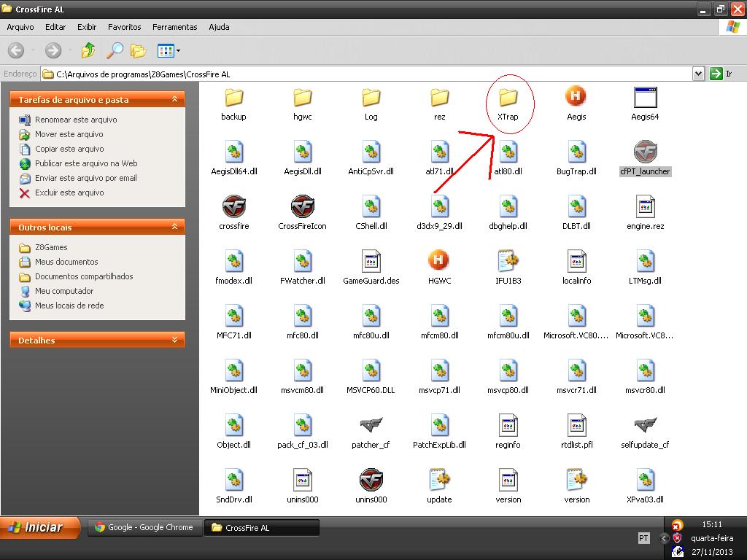747x560 pixels.
Task: Click the Search magnifier toolbar icon
Action: click(115, 50)
